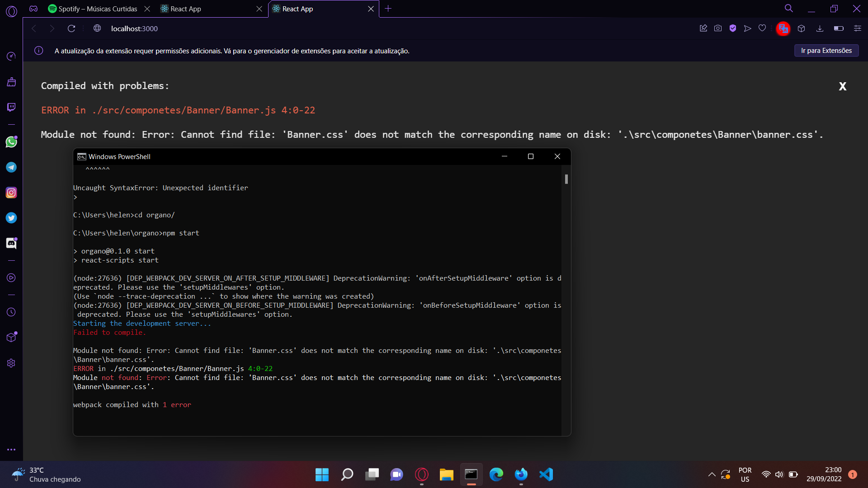This screenshot has width=868, height=488.
Task: Take a snapshot with camera icon
Action: pyautogui.click(x=718, y=28)
